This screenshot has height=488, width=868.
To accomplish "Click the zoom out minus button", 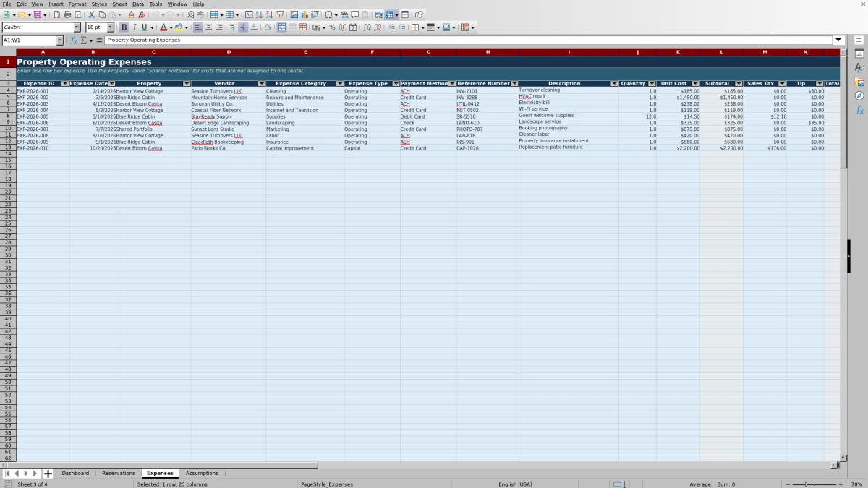I will pyautogui.click(x=788, y=484).
